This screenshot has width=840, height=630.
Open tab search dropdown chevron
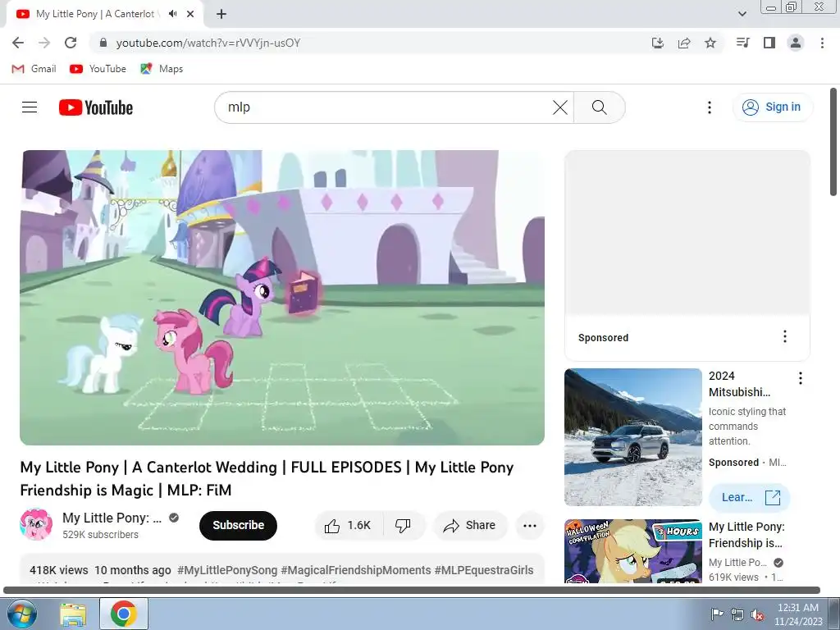coord(742,14)
